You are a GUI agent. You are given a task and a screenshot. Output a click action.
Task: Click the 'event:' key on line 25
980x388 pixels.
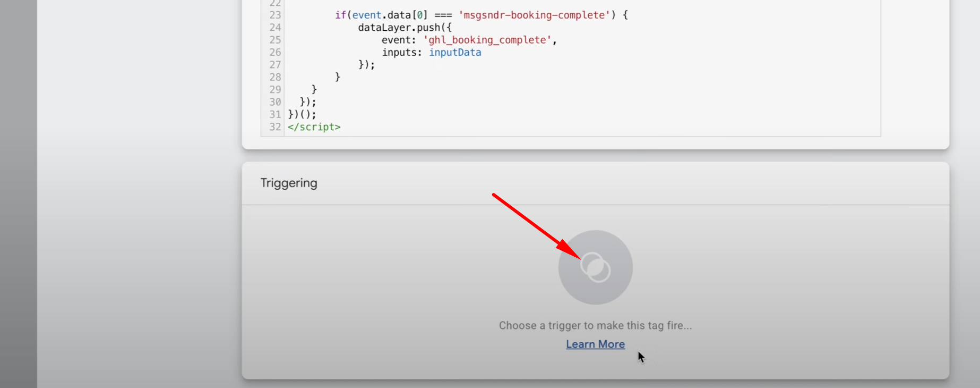pos(399,40)
